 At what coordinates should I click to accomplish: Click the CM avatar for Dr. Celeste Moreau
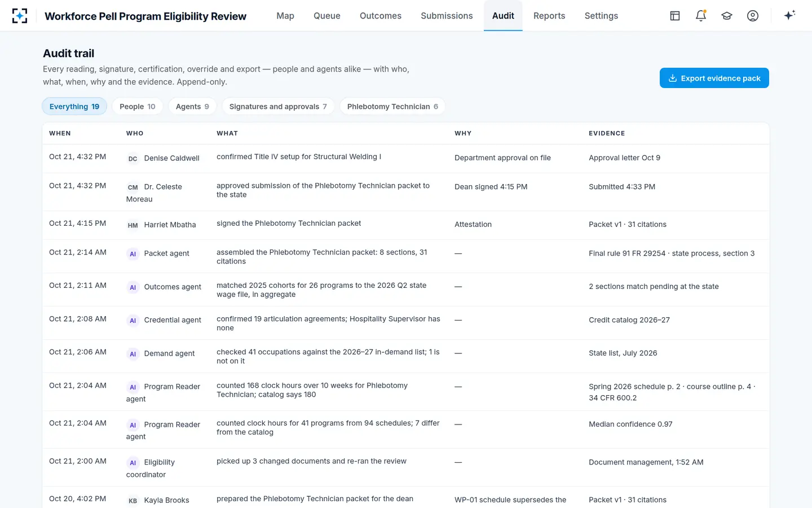coord(133,187)
